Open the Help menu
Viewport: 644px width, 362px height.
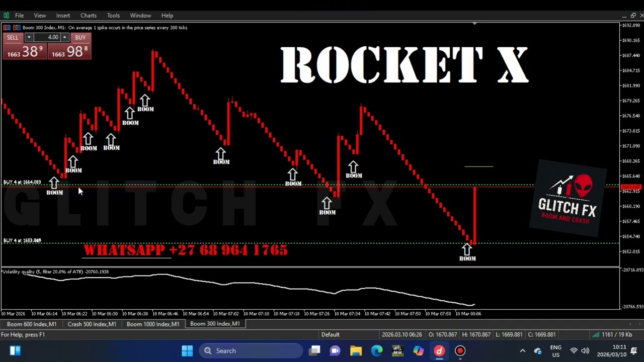click(x=167, y=16)
